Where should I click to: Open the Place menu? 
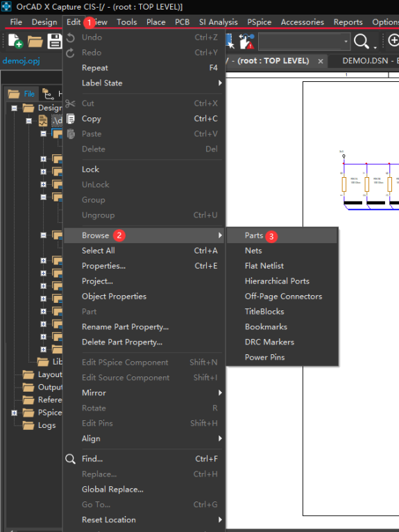[x=156, y=22]
